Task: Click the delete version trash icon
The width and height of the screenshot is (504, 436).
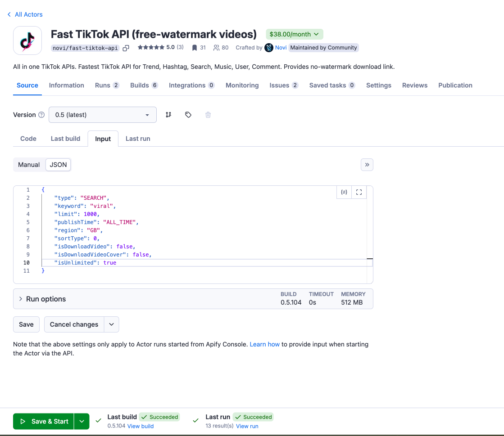Action: pos(208,115)
